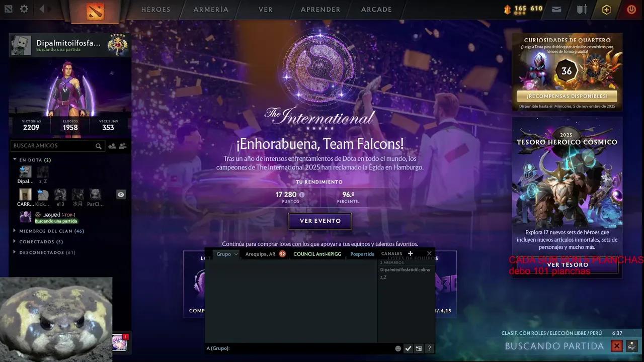Screen dimensions: 644x362
Task: Expand the CONECTADOS section
Action: click(38, 242)
